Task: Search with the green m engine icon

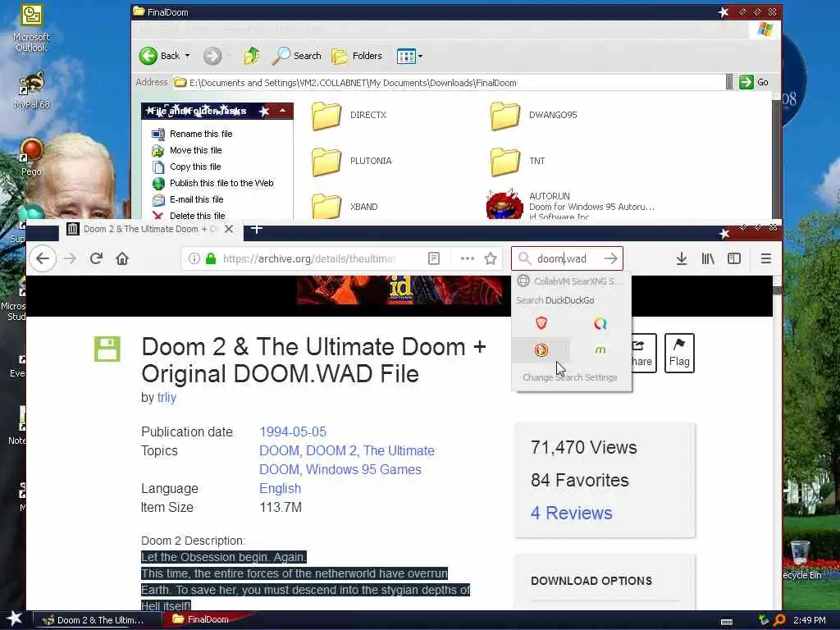Action: tap(600, 349)
